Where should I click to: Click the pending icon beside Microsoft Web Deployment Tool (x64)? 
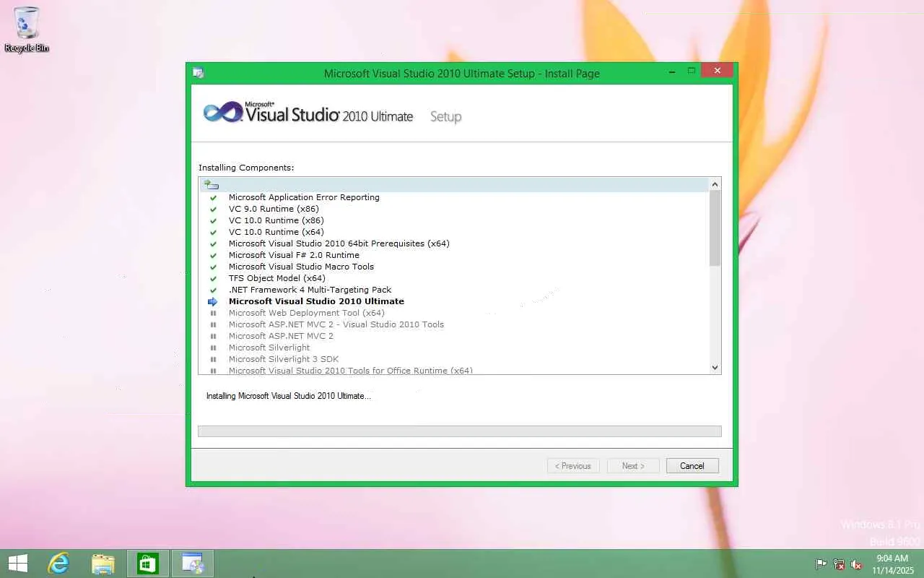tap(213, 313)
